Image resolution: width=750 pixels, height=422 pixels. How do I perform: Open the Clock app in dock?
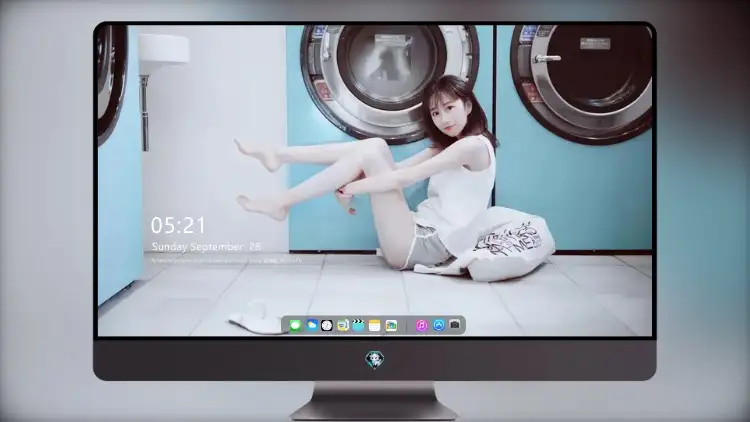click(327, 326)
